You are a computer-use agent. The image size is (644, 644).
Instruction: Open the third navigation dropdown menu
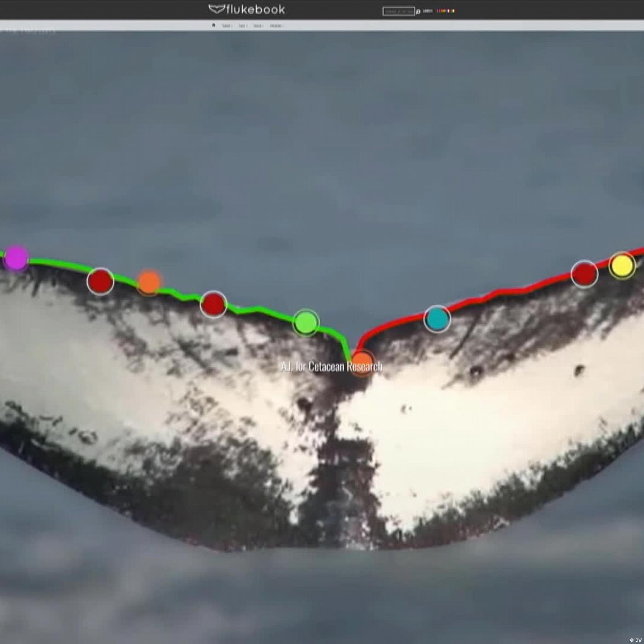[x=258, y=26]
